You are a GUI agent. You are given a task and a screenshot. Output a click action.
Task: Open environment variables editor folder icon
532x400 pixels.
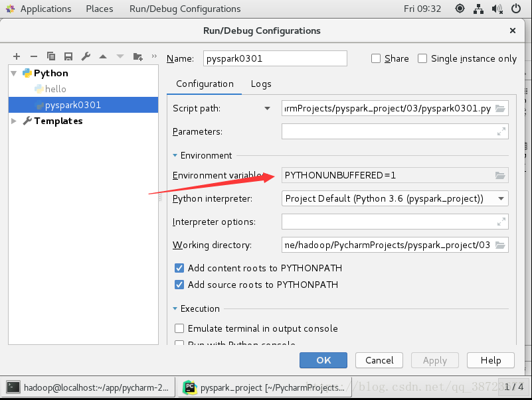click(x=499, y=175)
